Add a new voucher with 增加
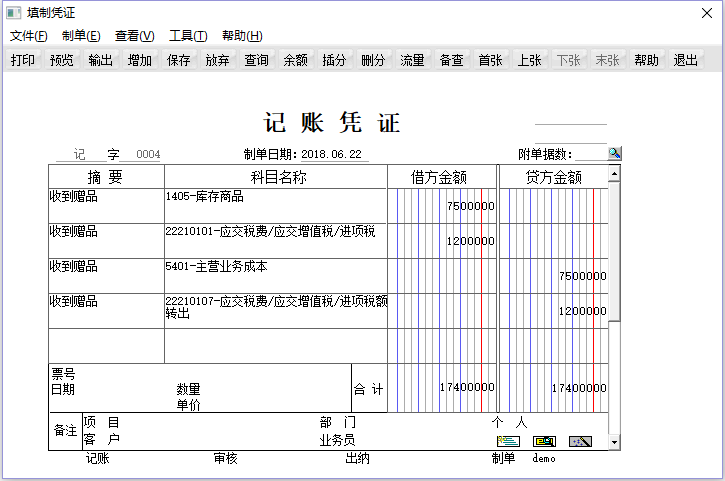The image size is (725, 481). pyautogui.click(x=140, y=60)
